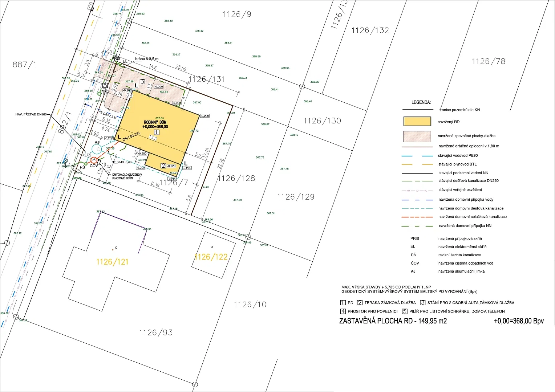This screenshot has height=392, width=555.
Task: Click the dimension value '6.39'
Action: tap(155, 184)
